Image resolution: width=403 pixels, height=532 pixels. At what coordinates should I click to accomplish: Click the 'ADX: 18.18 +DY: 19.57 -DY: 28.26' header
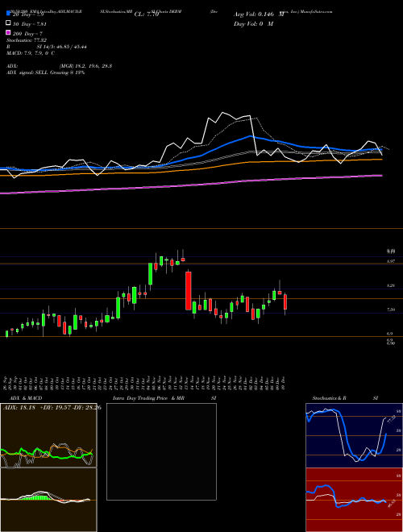[52, 407]
